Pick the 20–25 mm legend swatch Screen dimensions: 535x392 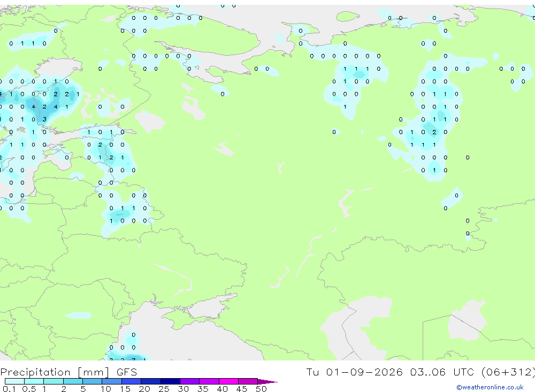151,381
